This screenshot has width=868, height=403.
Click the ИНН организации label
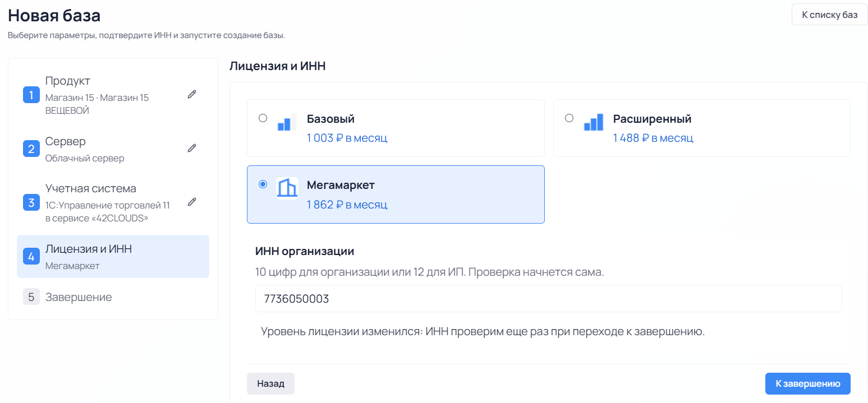(x=305, y=252)
